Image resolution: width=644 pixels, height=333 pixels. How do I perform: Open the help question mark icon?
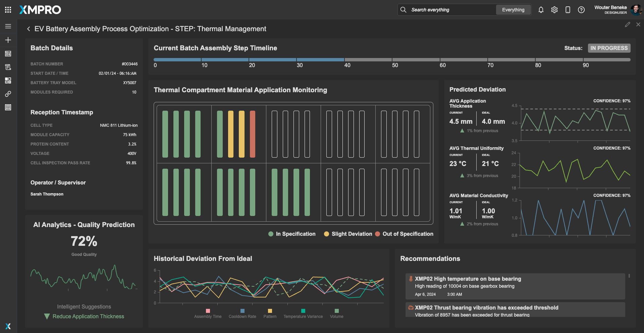click(x=581, y=10)
